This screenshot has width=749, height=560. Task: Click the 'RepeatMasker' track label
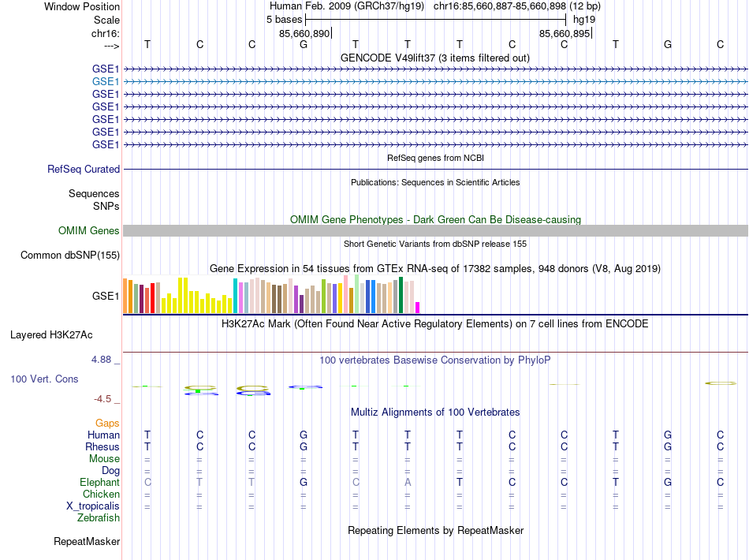tap(87, 541)
